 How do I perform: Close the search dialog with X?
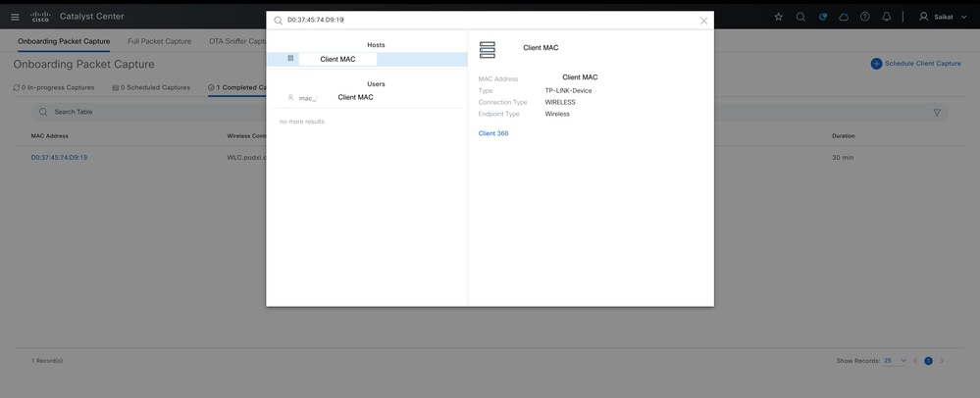703,21
